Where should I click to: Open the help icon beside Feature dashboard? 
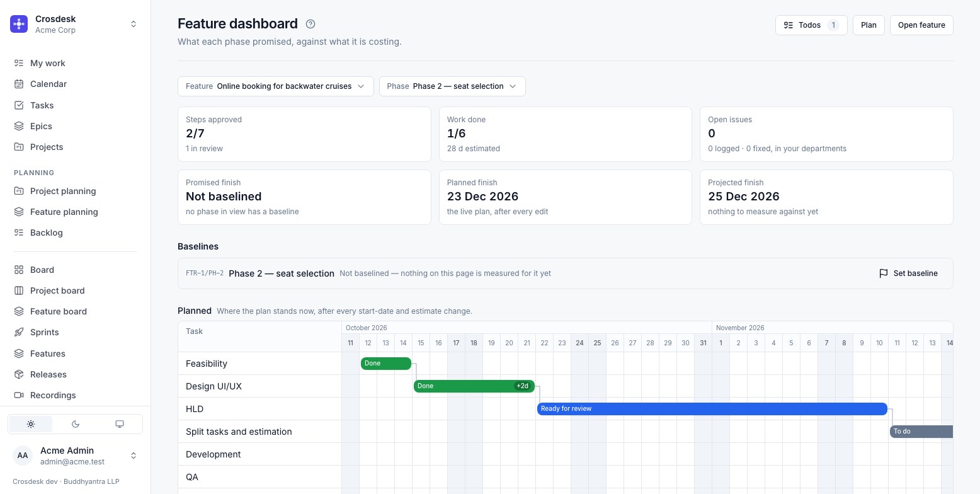[311, 24]
